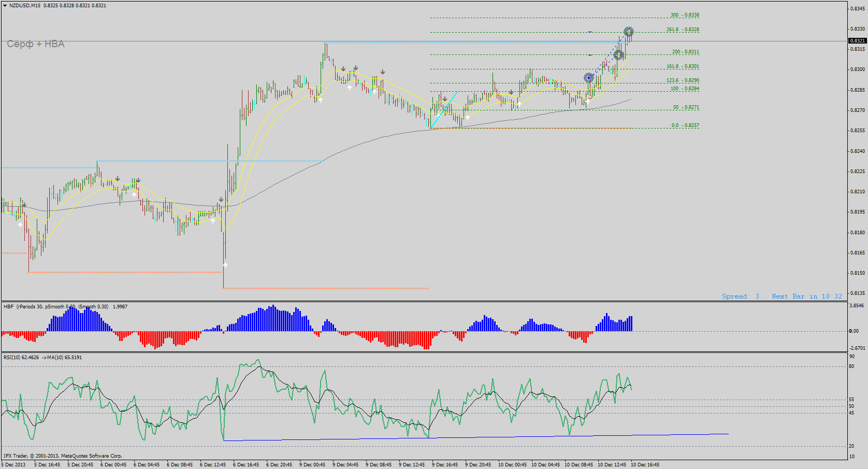Select the circled marker near the 123.6 level
Screen dimensions: 868x469
[589, 78]
